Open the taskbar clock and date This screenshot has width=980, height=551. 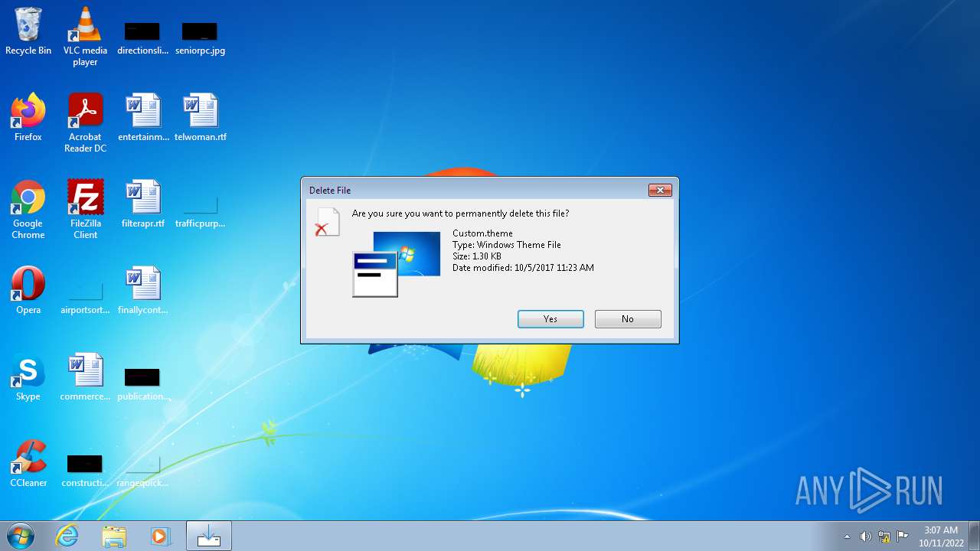(941, 536)
